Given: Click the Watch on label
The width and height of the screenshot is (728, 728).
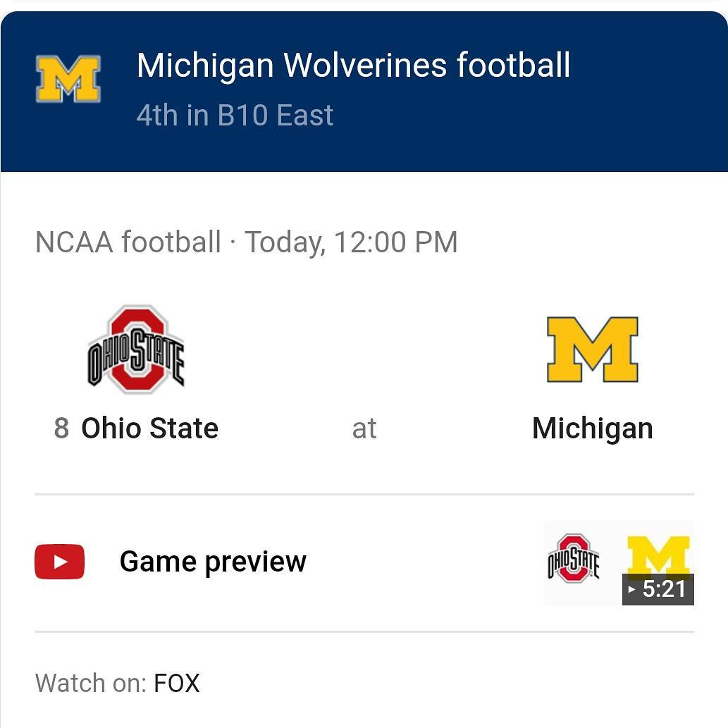Looking at the screenshot, I should (91, 683).
